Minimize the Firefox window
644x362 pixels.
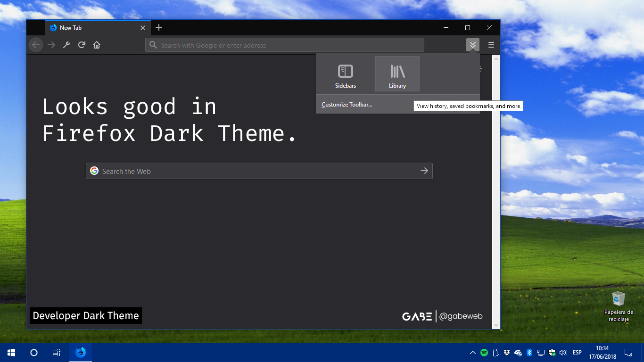point(446,28)
